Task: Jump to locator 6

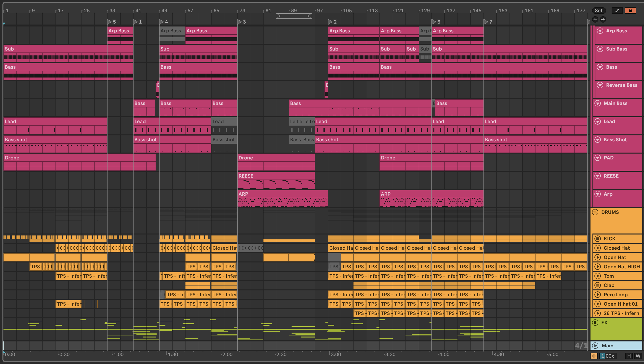Action: [434, 22]
